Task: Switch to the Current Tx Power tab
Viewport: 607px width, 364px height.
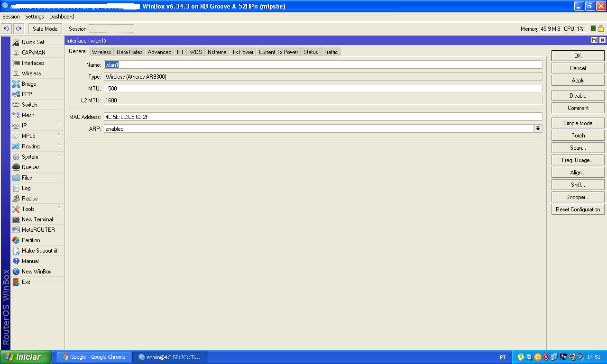Action: 278,52
